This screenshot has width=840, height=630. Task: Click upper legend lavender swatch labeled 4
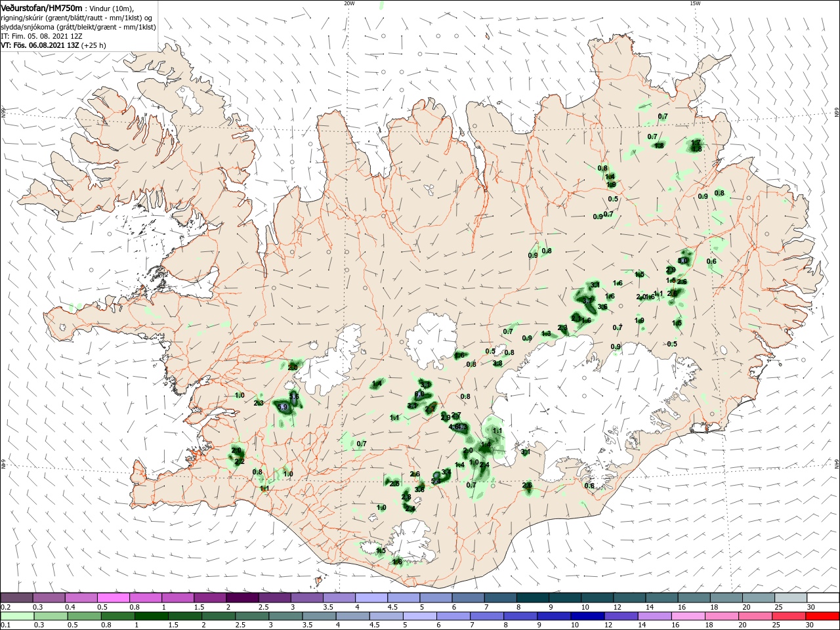(371, 597)
